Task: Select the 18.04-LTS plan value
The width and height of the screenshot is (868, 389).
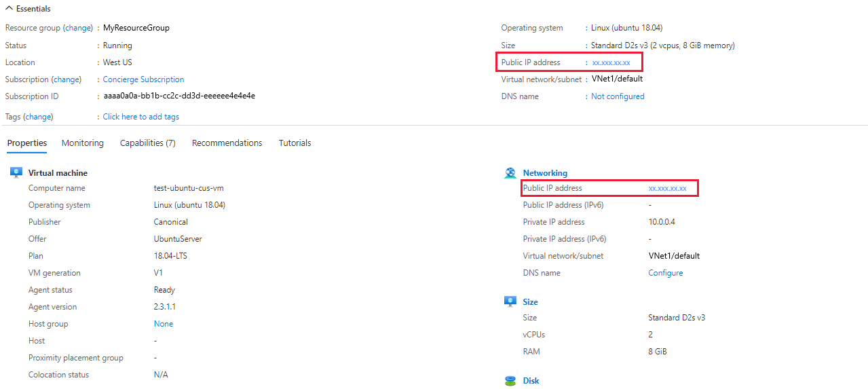Action: pyautogui.click(x=170, y=256)
